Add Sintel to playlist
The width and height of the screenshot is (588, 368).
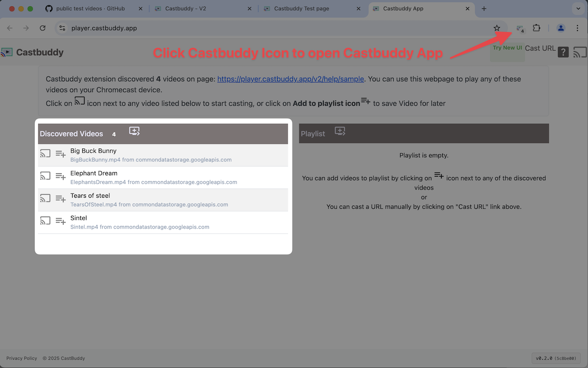click(61, 221)
